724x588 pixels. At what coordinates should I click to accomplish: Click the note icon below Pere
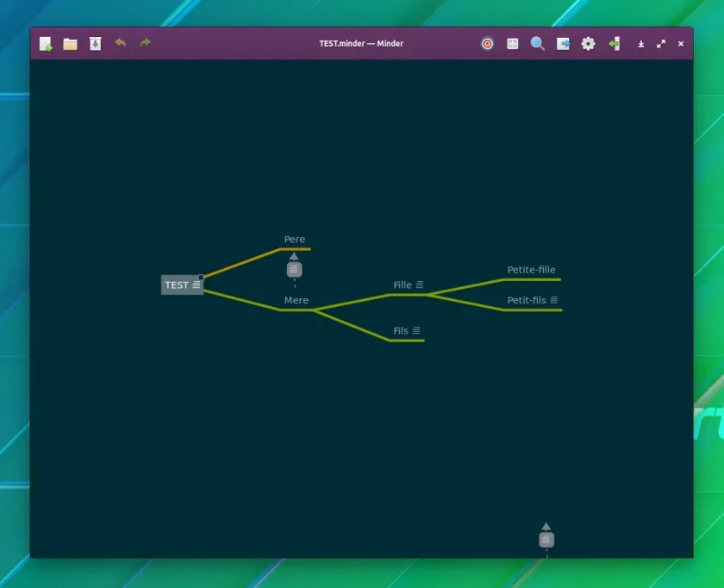294,269
